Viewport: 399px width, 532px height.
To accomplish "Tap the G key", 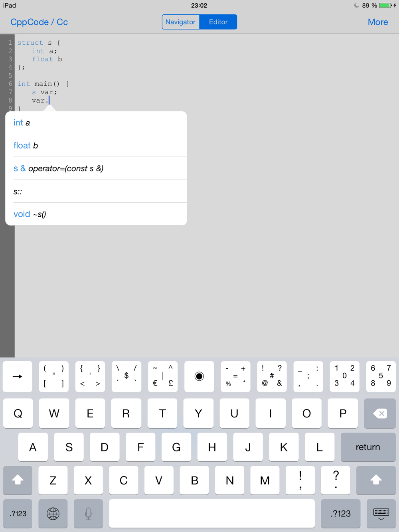I will (176, 447).
